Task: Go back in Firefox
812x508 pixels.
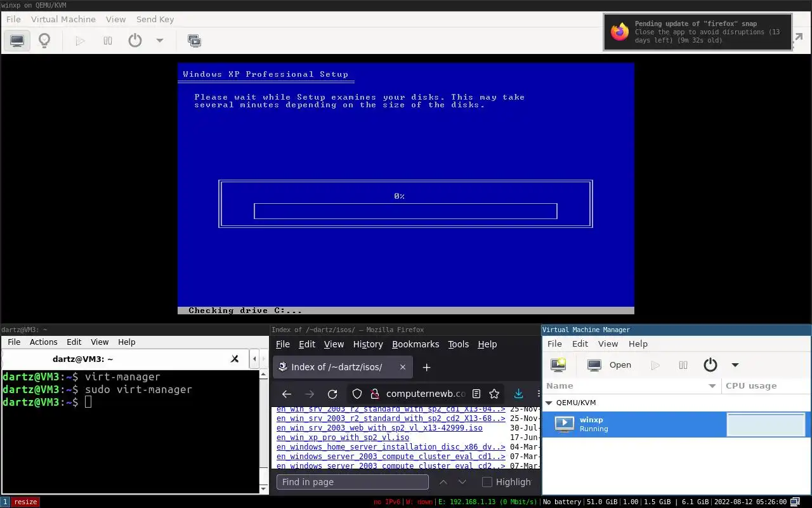Action: point(287,394)
